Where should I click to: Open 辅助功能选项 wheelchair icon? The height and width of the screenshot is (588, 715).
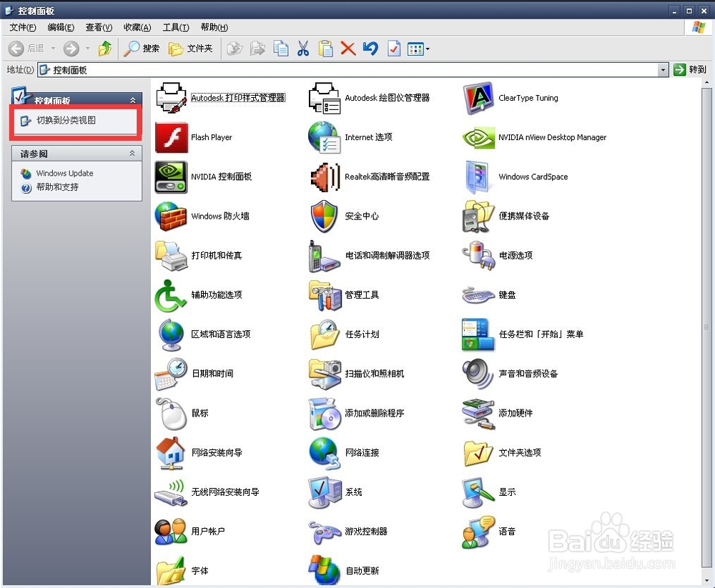pyautogui.click(x=170, y=295)
